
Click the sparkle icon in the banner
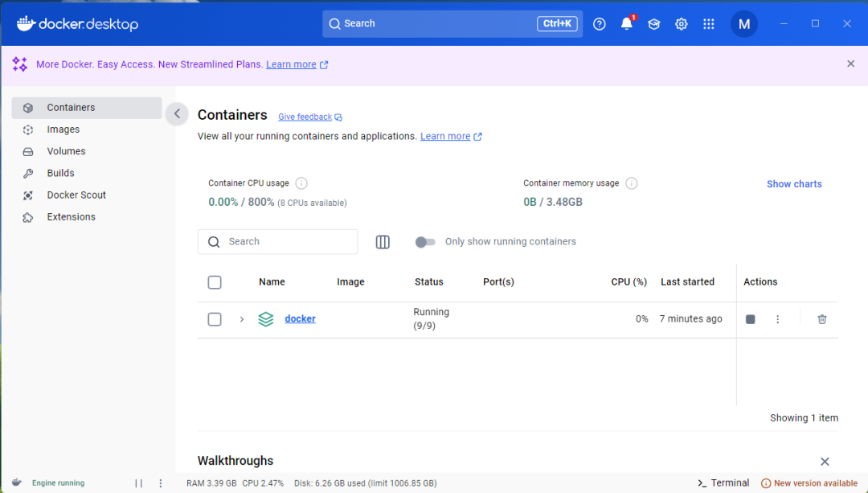[x=20, y=64]
